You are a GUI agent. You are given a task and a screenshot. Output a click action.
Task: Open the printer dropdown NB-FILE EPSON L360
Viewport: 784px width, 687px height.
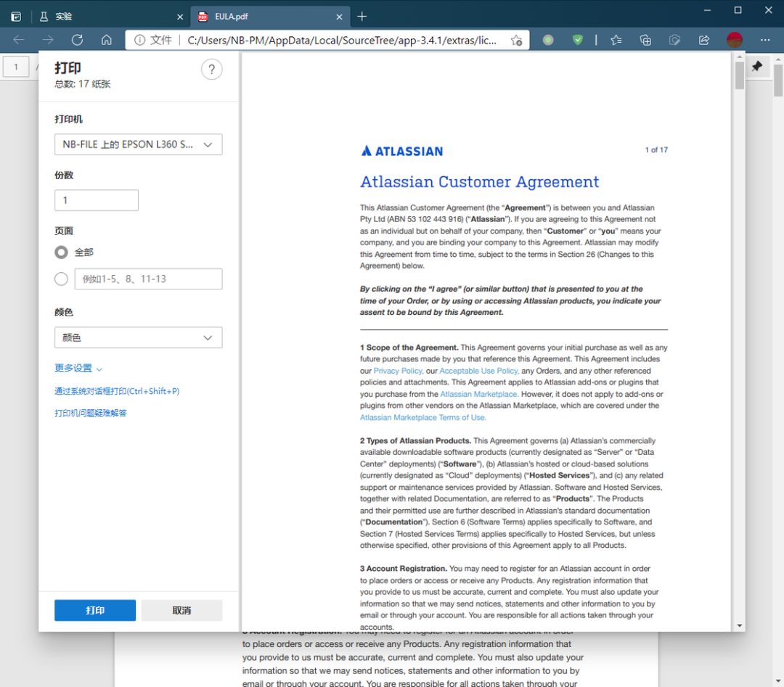click(x=139, y=144)
